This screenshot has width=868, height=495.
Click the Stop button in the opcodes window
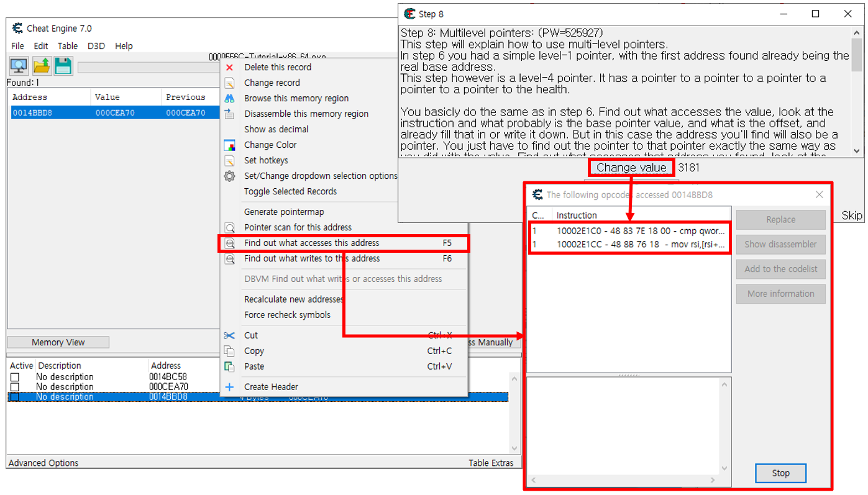[781, 473]
